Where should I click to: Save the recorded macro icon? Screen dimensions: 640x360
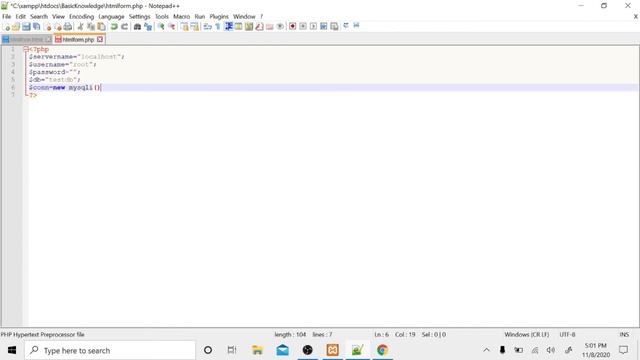pos(334,27)
